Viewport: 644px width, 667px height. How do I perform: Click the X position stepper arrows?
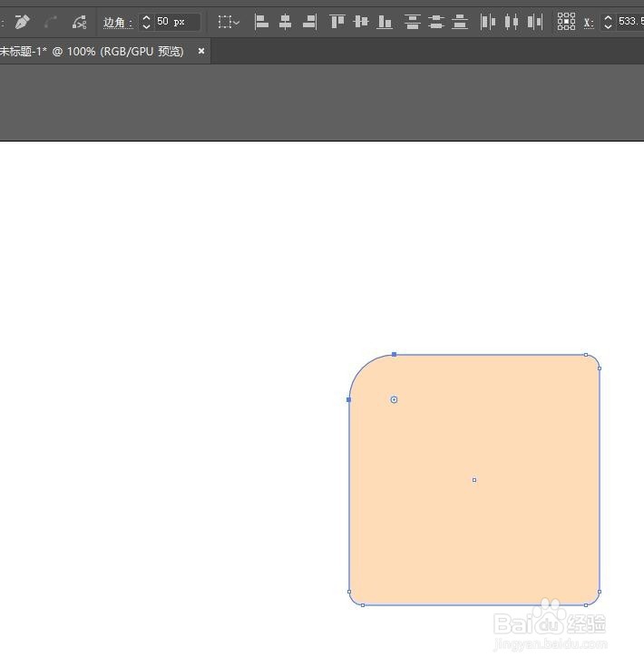(x=608, y=22)
